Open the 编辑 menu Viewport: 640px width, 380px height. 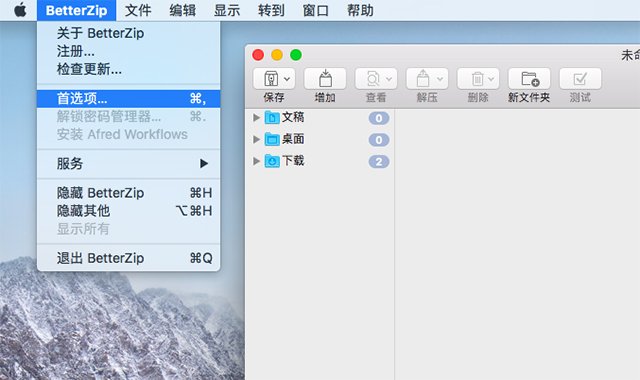coord(182,10)
